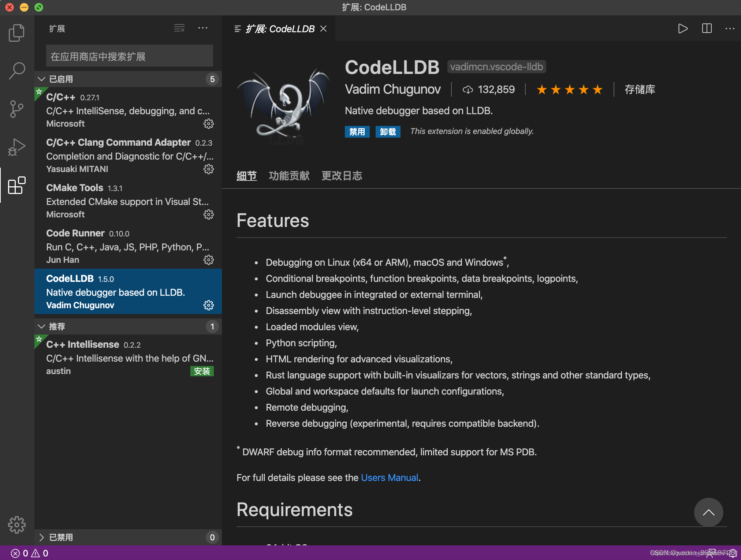
Task: Select the Code Runner extension entry
Action: click(128, 246)
